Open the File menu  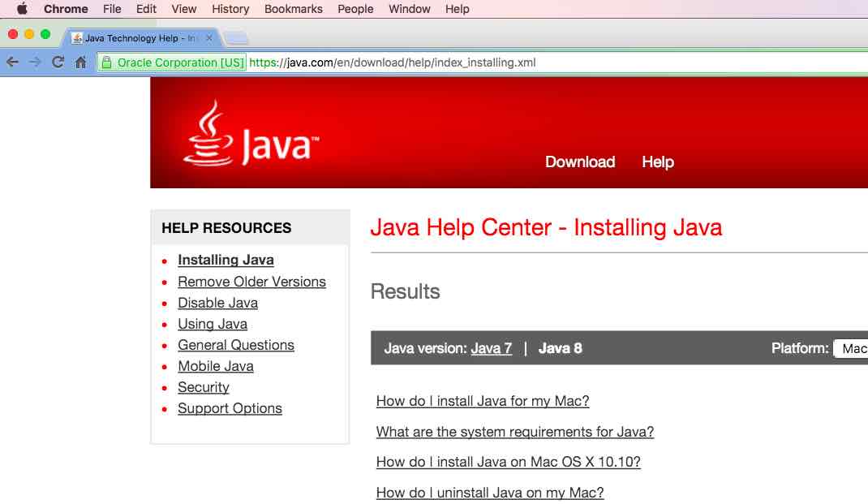point(112,9)
